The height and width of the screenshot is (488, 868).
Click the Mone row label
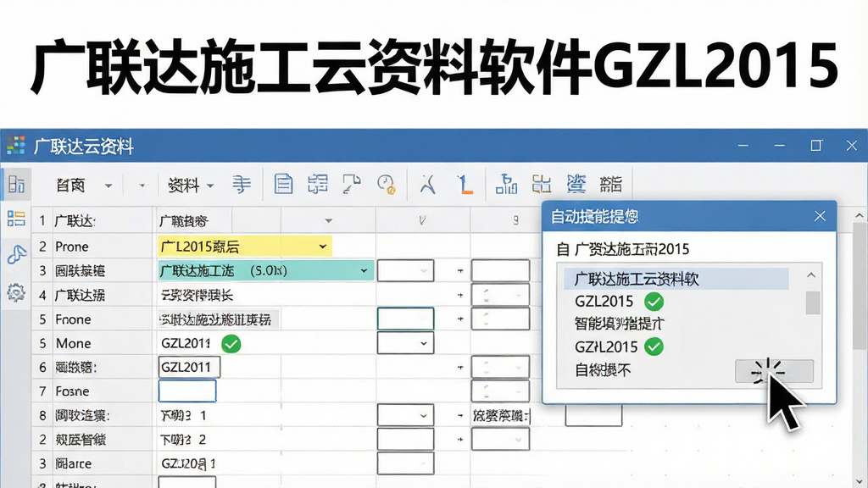click(x=74, y=344)
